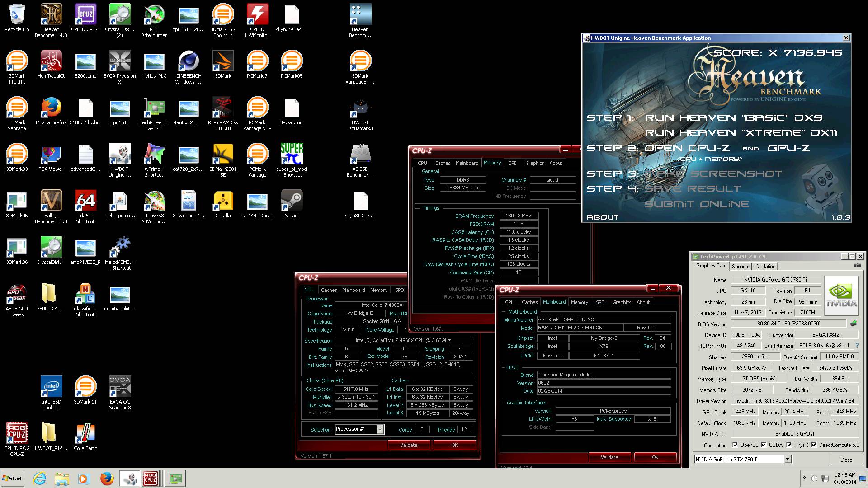Click Validate in Mainboard CPU-Z window
Screen dimensions: 868x488
(609, 457)
